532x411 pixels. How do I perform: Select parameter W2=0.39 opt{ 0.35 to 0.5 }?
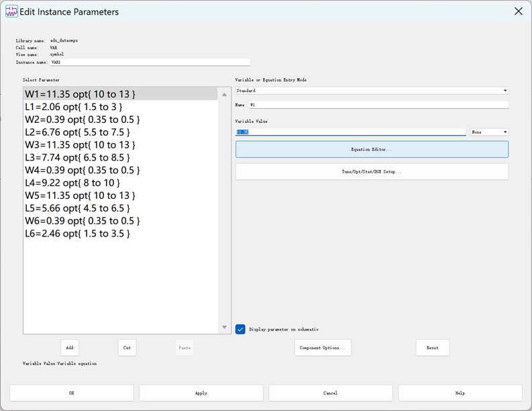pyautogui.click(x=121, y=120)
